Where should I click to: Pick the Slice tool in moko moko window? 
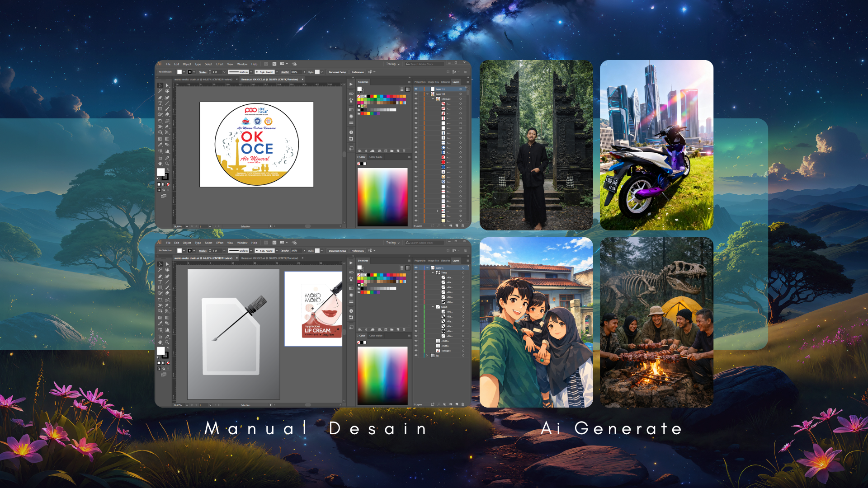167,336
